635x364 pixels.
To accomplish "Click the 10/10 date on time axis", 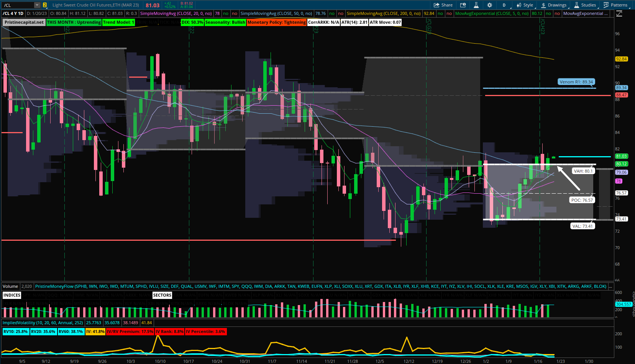I will click(x=160, y=361).
